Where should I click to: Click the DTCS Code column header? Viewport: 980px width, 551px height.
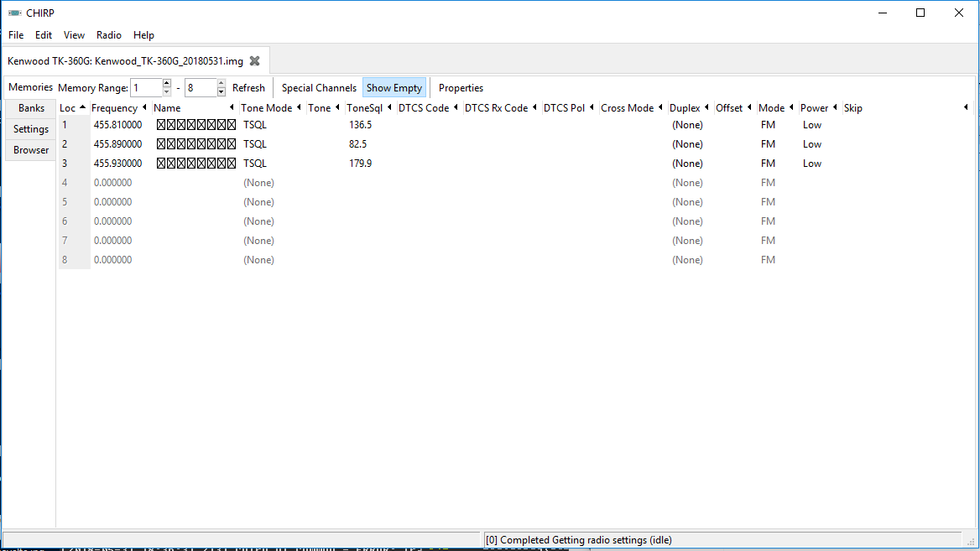point(429,108)
